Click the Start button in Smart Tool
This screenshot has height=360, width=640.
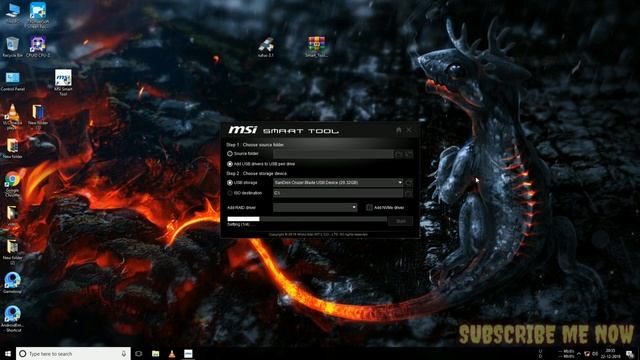click(400, 221)
